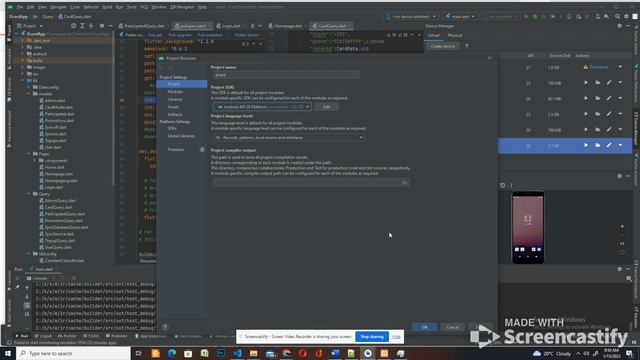Screen dimensions: 640x360
Task: Expand actions menu for highlighted AVD
Action: 620,145
